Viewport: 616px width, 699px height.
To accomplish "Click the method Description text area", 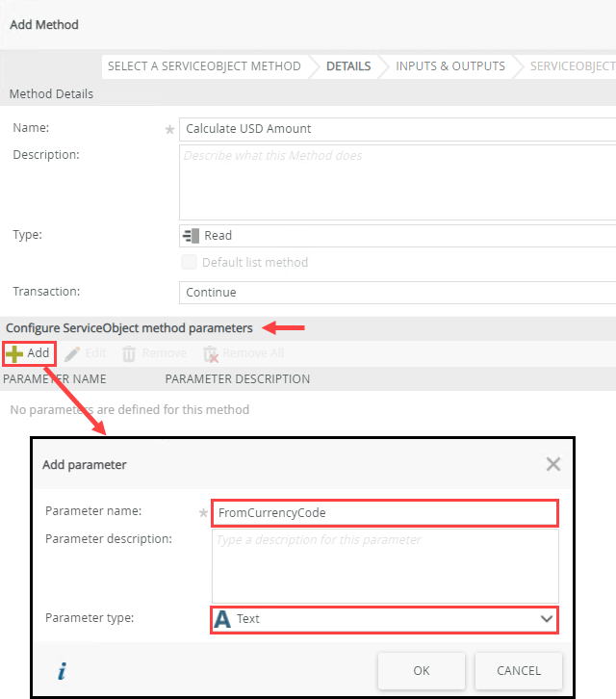I will point(398,182).
